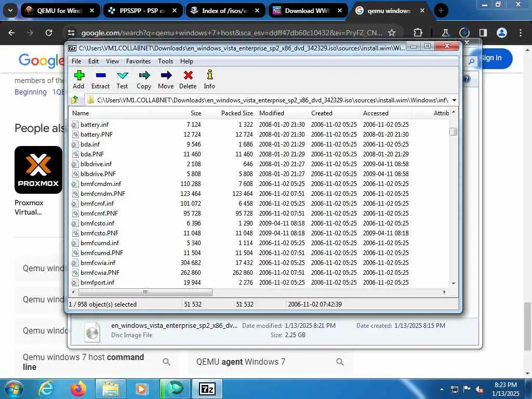Viewport: 532px width, 399px height.
Task: Go back in the browser
Action: pos(11,33)
